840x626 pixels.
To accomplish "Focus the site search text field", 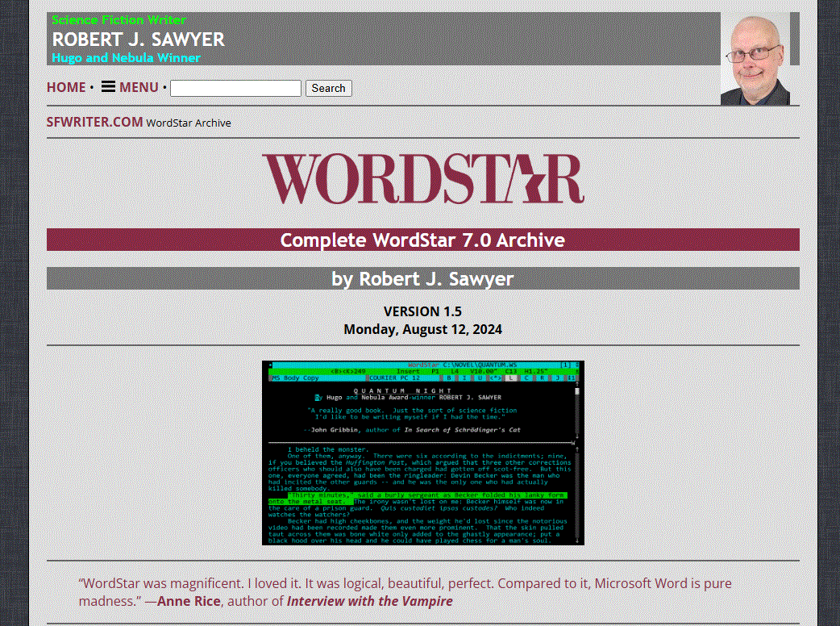I will tap(235, 88).
